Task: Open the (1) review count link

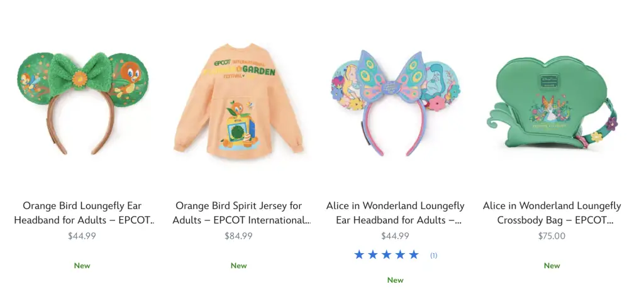Action: click(434, 256)
